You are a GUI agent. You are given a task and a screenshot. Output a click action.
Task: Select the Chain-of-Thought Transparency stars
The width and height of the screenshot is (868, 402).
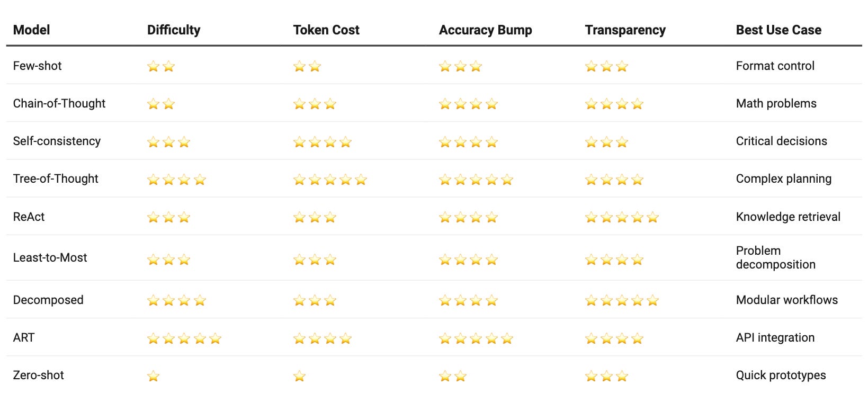614,104
